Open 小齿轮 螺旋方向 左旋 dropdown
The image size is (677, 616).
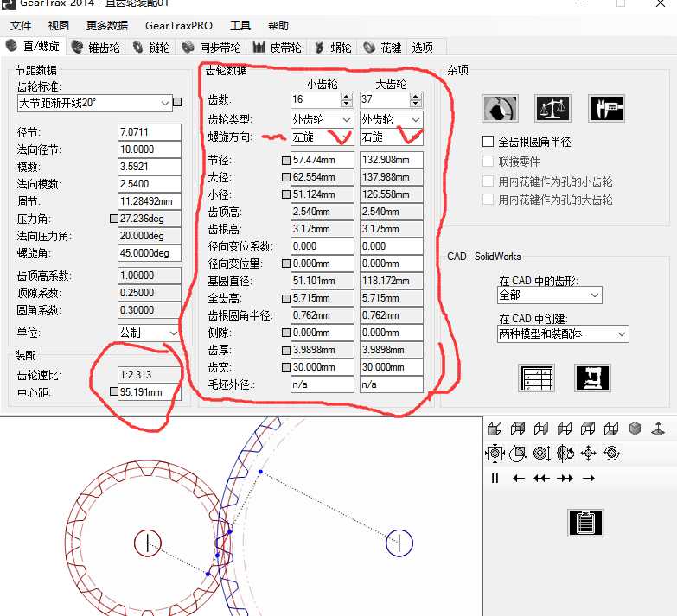coord(323,137)
